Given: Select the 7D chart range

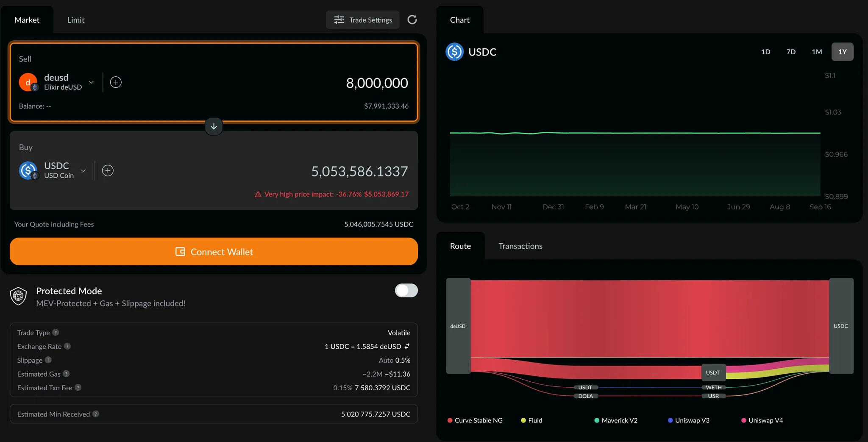Looking at the screenshot, I should pos(791,52).
